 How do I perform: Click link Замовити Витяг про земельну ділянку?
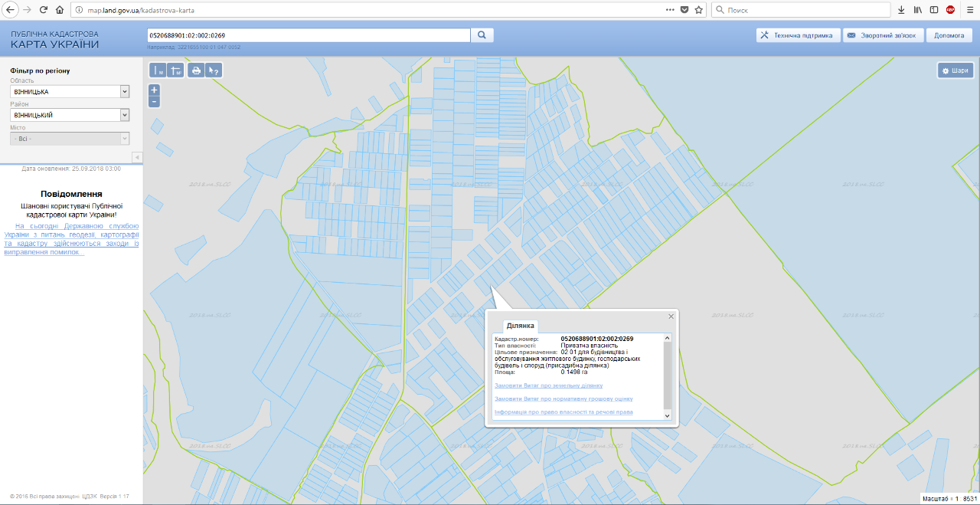click(x=548, y=385)
